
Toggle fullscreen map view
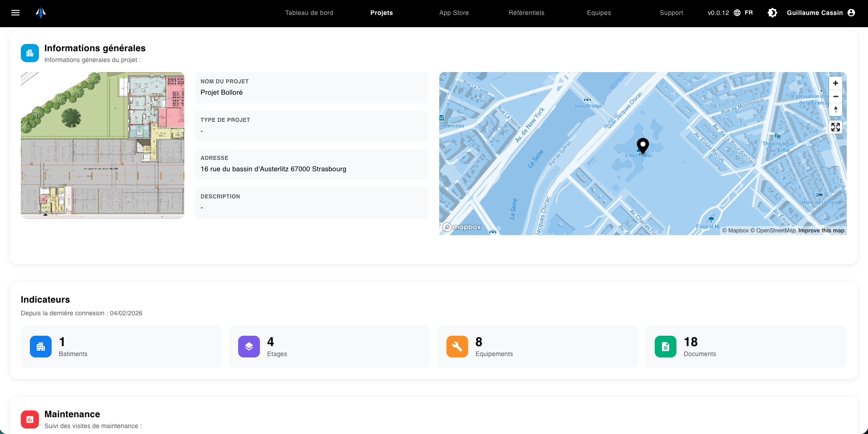pos(835,127)
